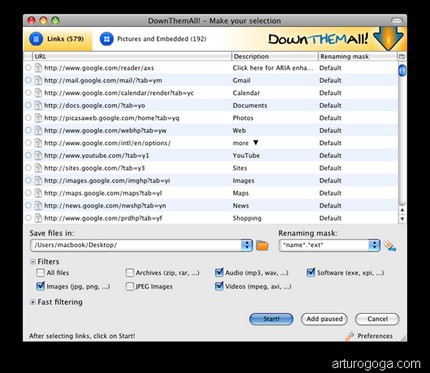Click the DownThemAll! logo arrow
The image size is (430, 373).
389,38
